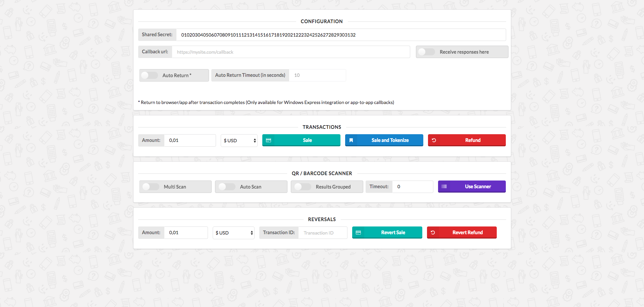644x307 pixels.
Task: Enable the Auto Return switch
Action: (149, 75)
